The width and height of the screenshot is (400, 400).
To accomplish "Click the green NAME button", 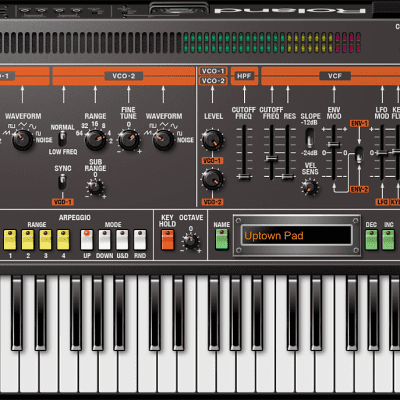I will click(222, 240).
